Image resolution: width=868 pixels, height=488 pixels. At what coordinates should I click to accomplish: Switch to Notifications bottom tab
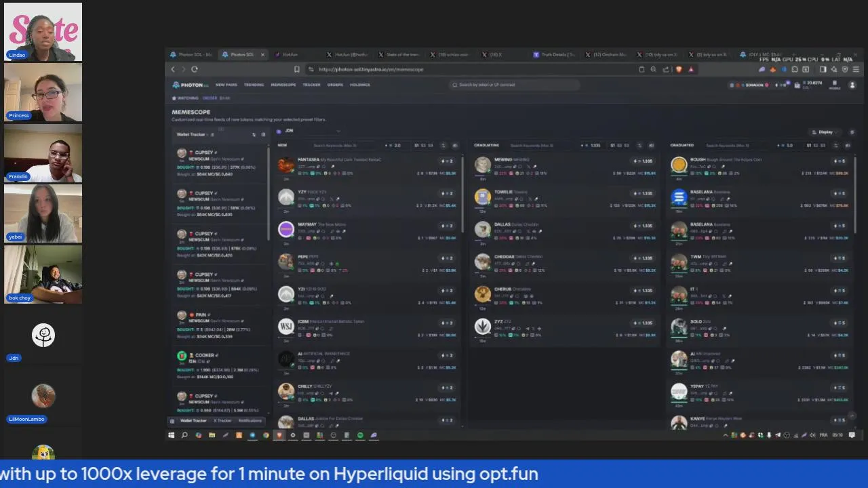click(x=250, y=420)
